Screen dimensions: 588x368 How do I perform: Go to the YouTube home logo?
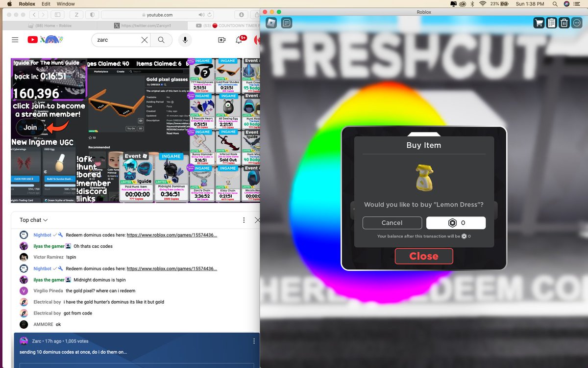click(33, 40)
